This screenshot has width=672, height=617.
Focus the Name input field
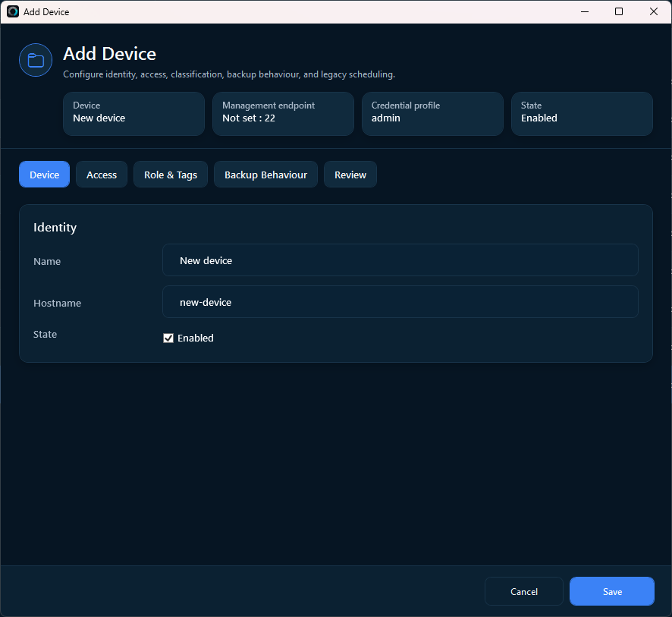[400, 260]
